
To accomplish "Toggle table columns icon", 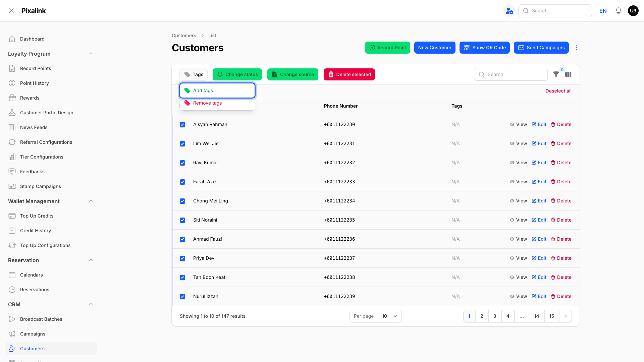I will coord(568,74).
